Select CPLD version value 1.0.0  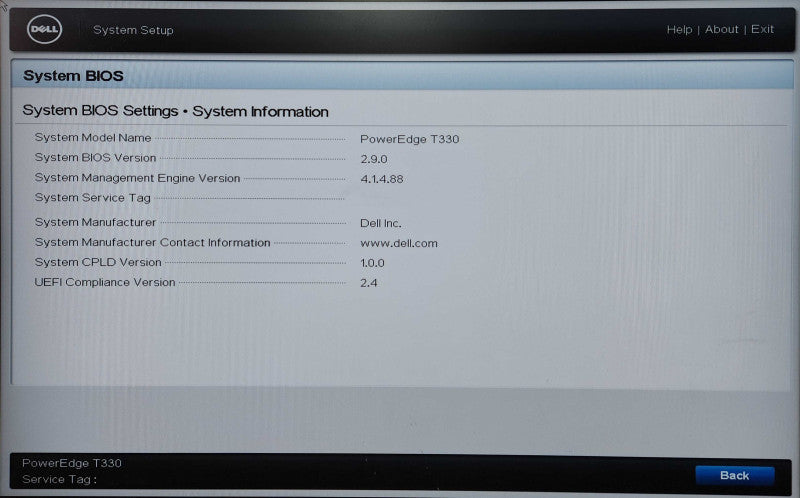coord(372,263)
